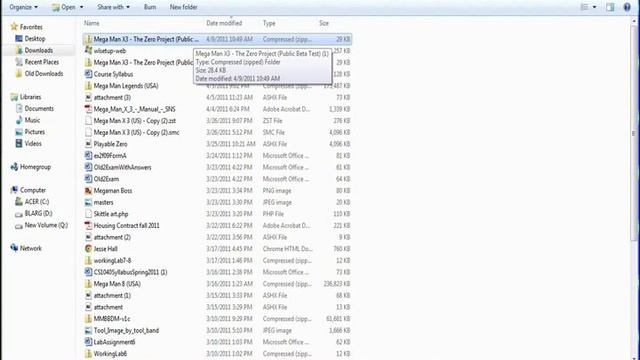Select the Old2Exam document icon
The height and width of the screenshot is (360, 640).
[x=88, y=179]
